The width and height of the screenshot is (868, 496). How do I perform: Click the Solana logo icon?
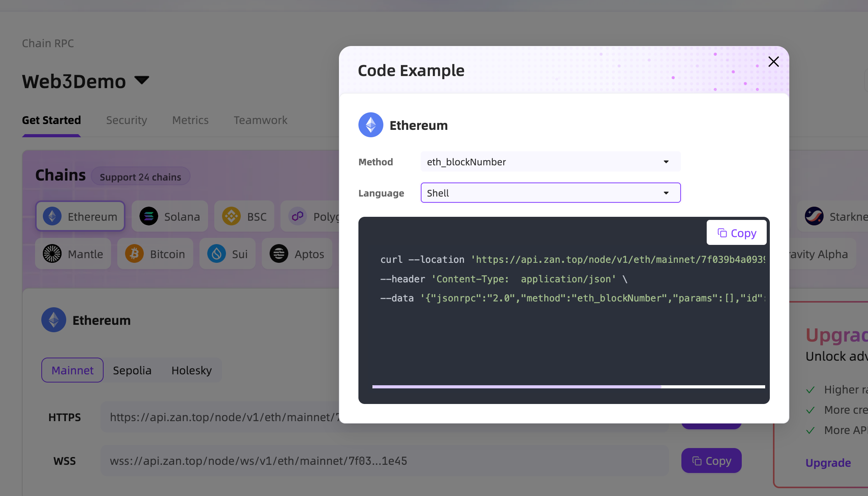coord(149,216)
